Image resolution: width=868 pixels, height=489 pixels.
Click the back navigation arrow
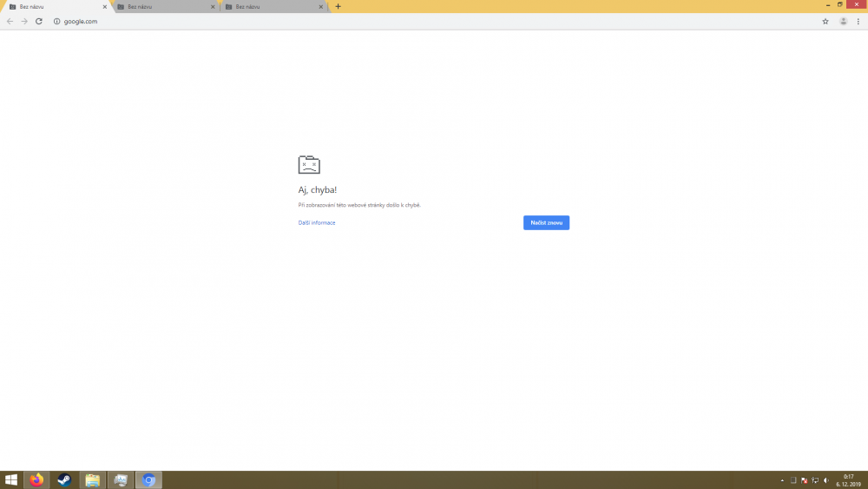(x=10, y=22)
